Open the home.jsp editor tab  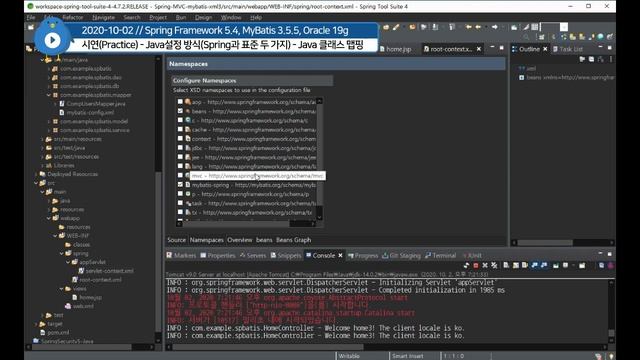(x=396, y=49)
